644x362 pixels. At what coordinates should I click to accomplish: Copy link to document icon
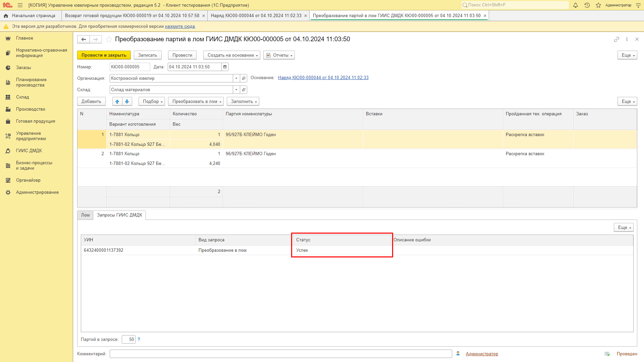click(616, 39)
